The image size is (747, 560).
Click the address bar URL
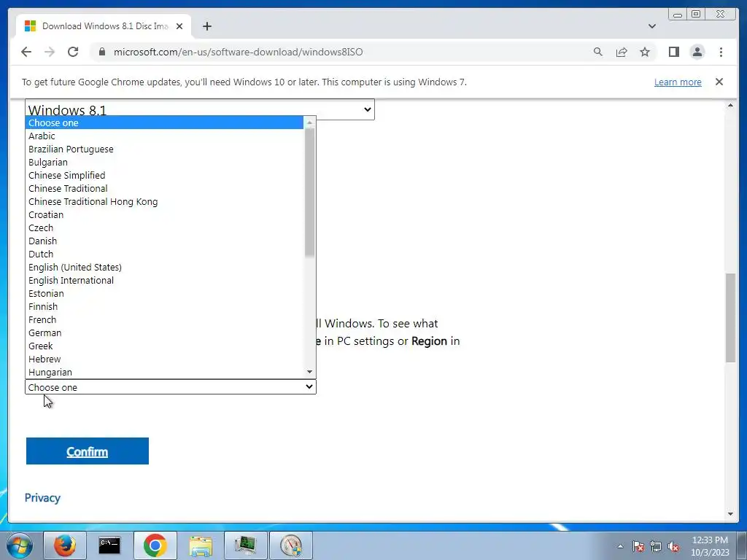239,52
